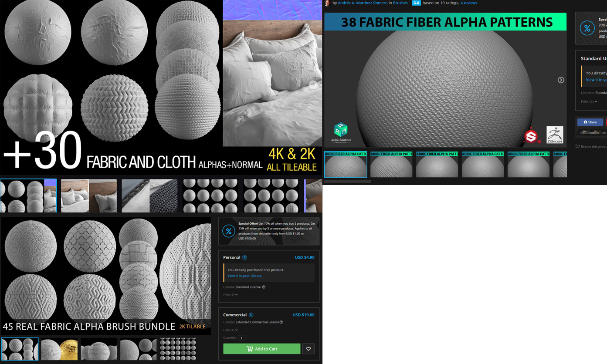Image resolution: width=607 pixels, height=364 pixels.
Task: Click the green Add to Cart button
Action: (262, 349)
